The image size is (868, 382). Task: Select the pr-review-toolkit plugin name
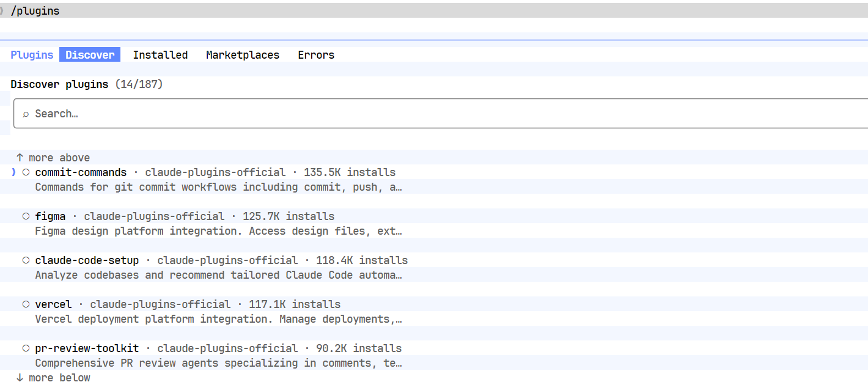click(87, 348)
